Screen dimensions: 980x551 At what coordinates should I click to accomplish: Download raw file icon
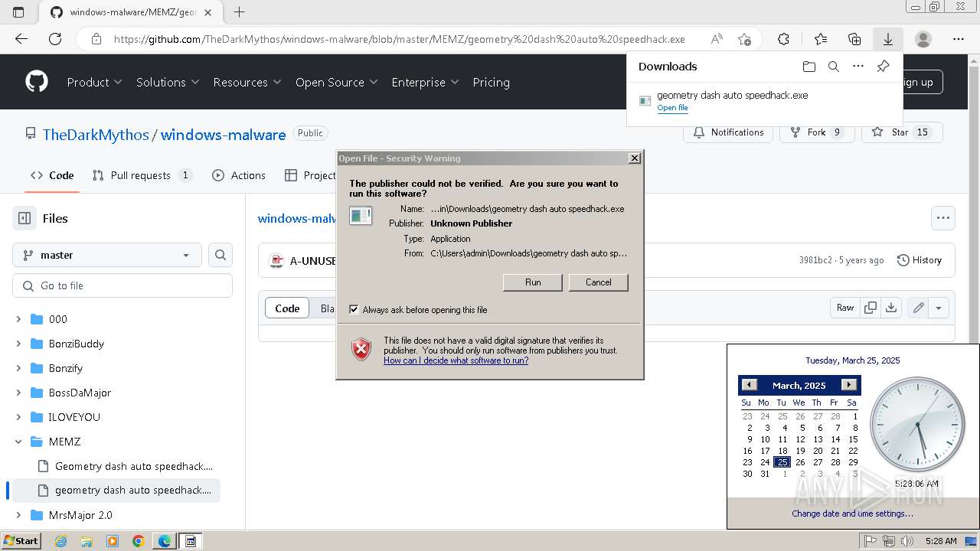click(x=891, y=308)
